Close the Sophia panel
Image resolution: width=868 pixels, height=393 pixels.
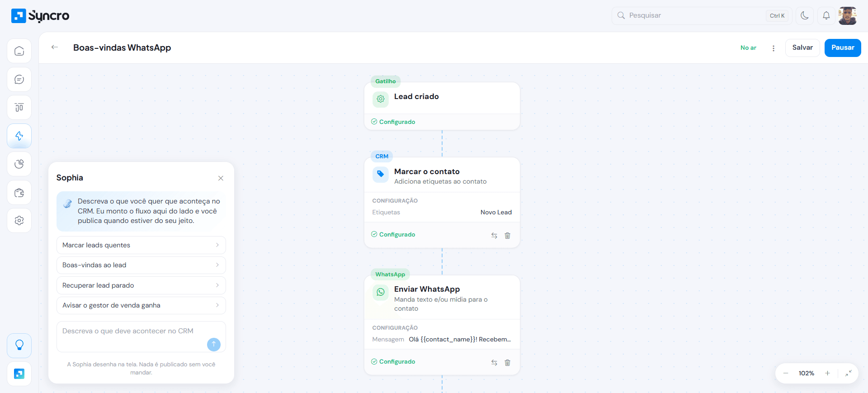[x=221, y=178]
